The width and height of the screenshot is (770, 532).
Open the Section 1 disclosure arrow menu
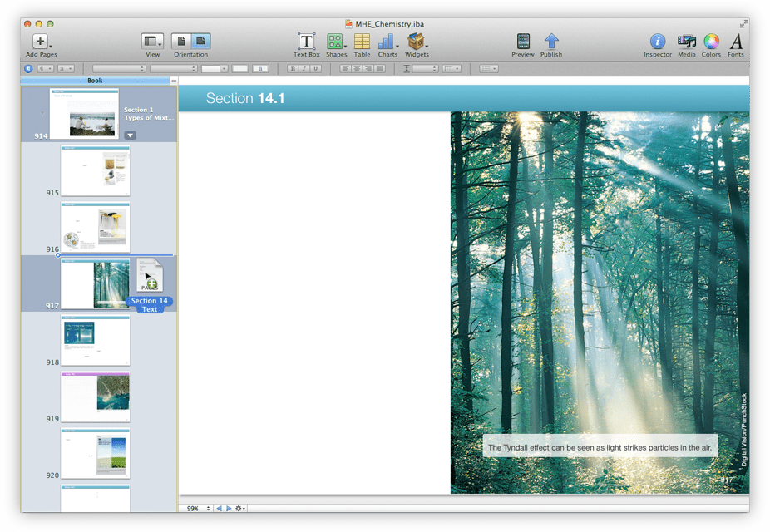pos(130,135)
